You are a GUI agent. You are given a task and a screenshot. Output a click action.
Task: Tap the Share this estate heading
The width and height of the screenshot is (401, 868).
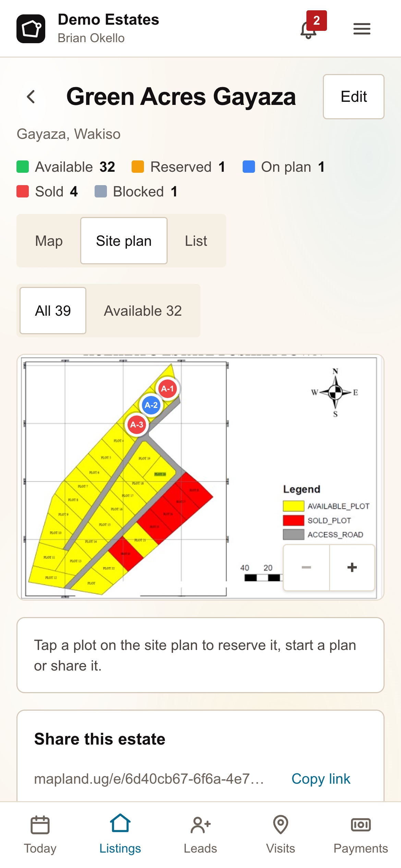[100, 739]
